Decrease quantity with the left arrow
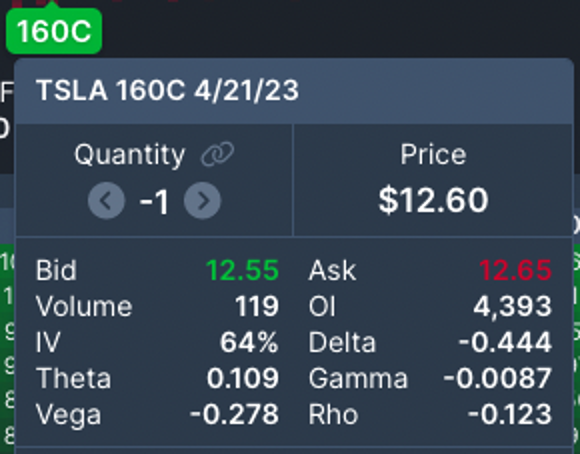This screenshot has height=454, width=580. coord(107,201)
